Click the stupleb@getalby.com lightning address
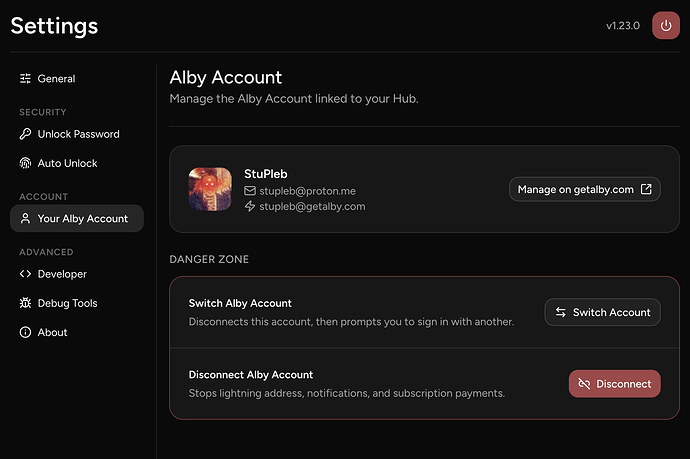Image resolution: width=690 pixels, height=459 pixels. (312, 206)
